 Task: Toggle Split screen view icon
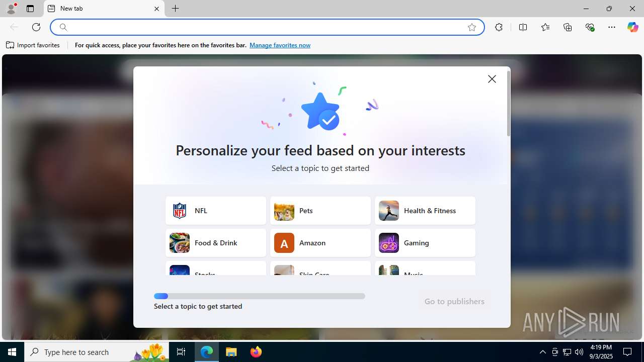523,27
